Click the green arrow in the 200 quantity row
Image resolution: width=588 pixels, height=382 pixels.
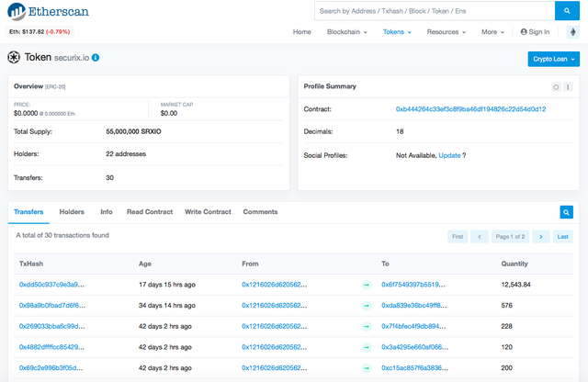(367, 368)
